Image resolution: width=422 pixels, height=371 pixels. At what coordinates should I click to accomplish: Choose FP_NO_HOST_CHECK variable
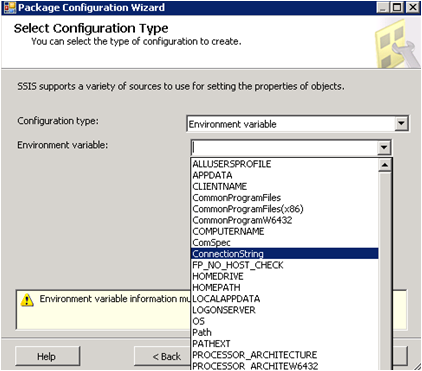coord(285,265)
